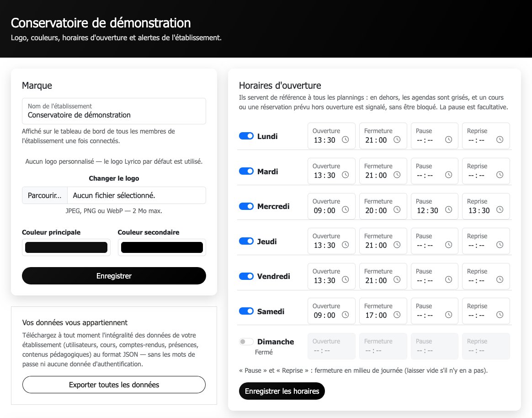Image resolution: width=532 pixels, height=418 pixels.
Task: Open the time picker clock for Lundi Ouverture
Action: 345,139
